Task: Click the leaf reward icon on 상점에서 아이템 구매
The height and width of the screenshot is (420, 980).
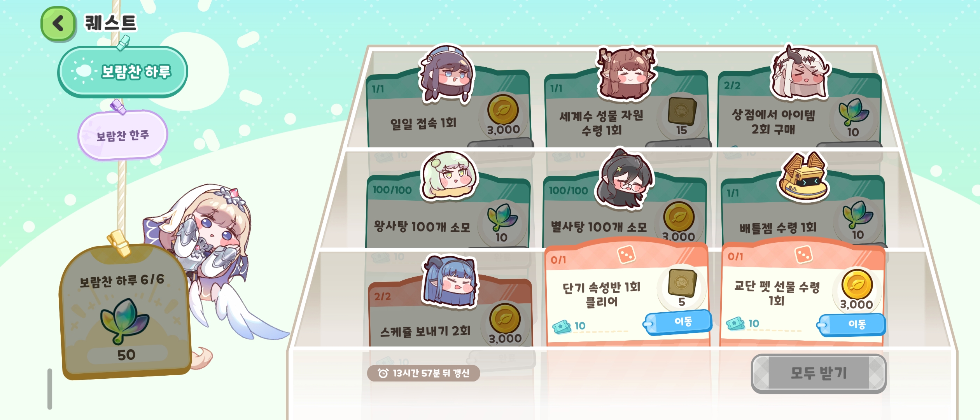Action: 854,112
